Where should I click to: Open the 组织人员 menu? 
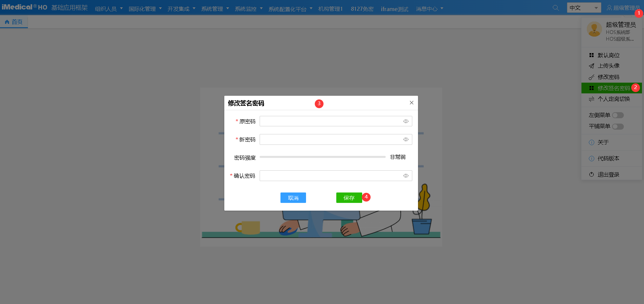pos(106,9)
